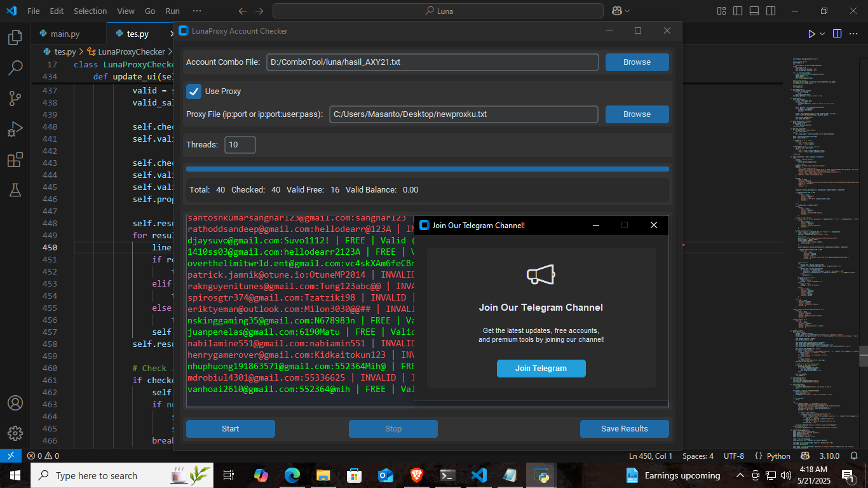Image resolution: width=868 pixels, height=488 pixels.
Task: Uncheck the Use Proxy checkbox
Action: coord(194,91)
